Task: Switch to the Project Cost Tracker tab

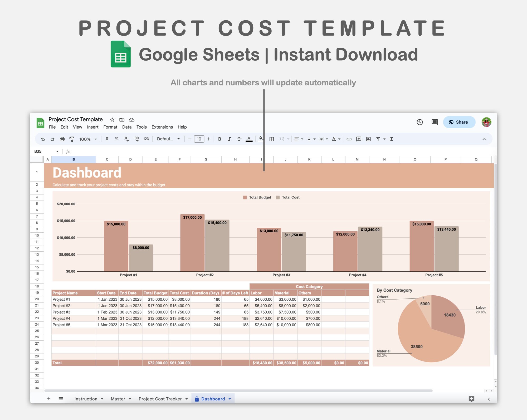Action: tap(160, 399)
